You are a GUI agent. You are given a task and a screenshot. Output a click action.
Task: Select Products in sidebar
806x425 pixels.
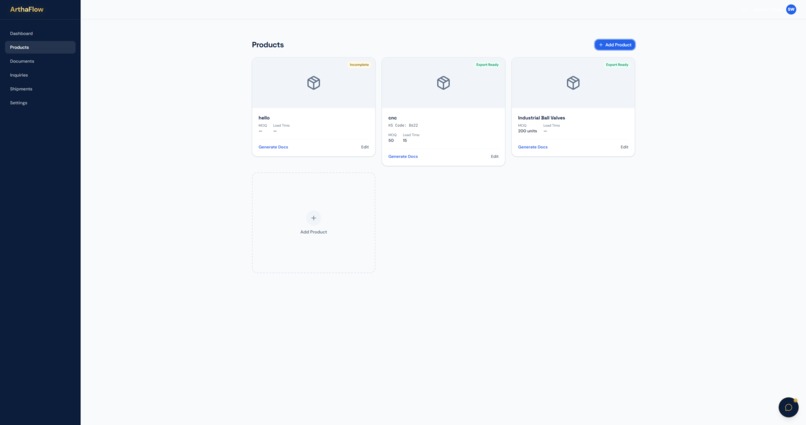pos(40,47)
